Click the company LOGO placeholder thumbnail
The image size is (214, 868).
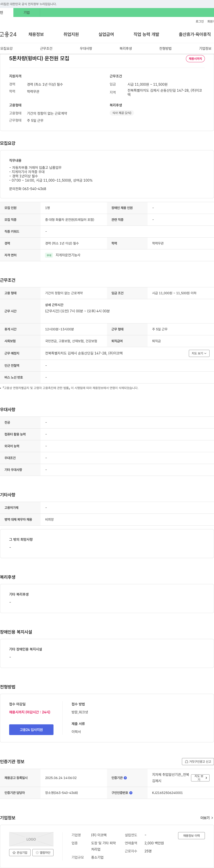point(31,839)
